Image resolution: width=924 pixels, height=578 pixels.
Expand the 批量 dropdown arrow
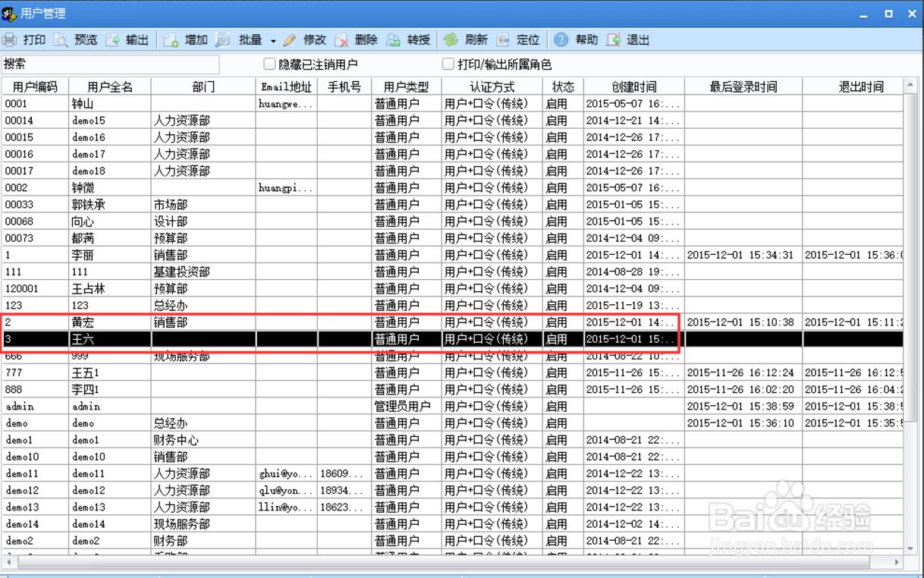click(273, 41)
